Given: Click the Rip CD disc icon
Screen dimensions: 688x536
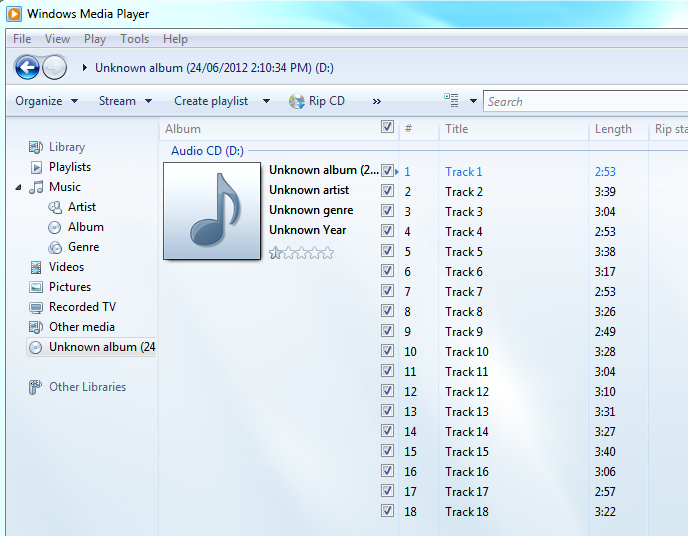Looking at the screenshot, I should 296,101.
